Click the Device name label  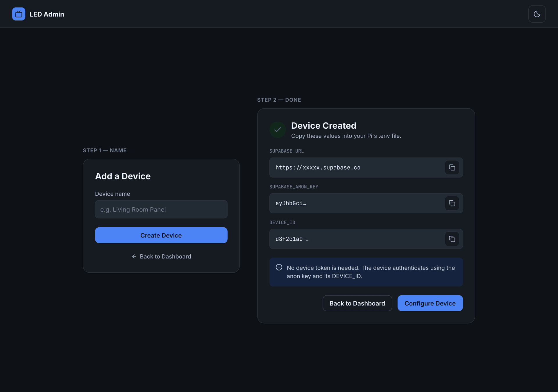tap(112, 194)
